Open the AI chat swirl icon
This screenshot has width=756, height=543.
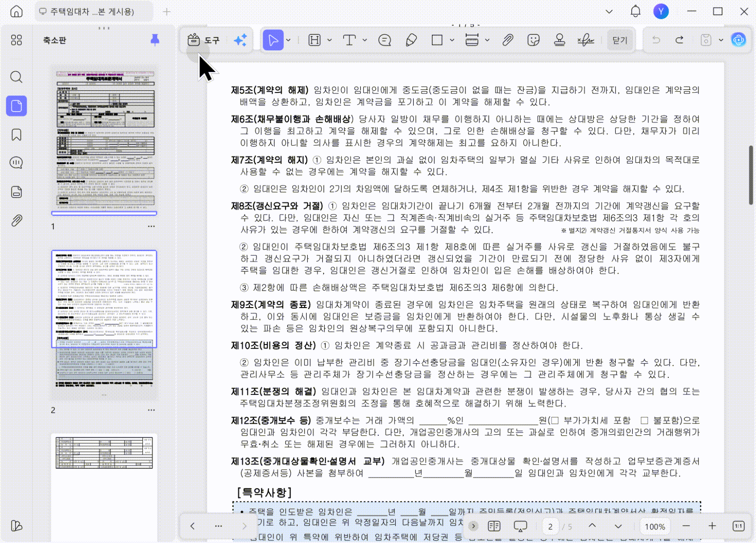[x=739, y=40]
